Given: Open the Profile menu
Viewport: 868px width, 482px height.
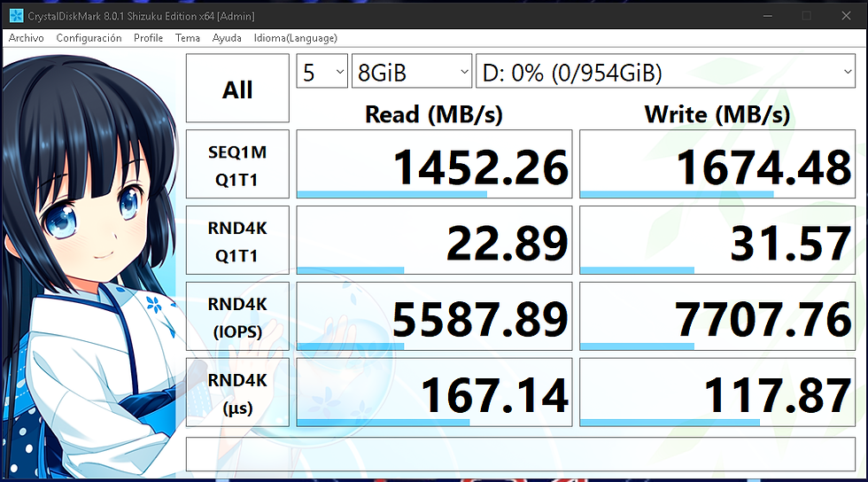Looking at the screenshot, I should (x=148, y=38).
